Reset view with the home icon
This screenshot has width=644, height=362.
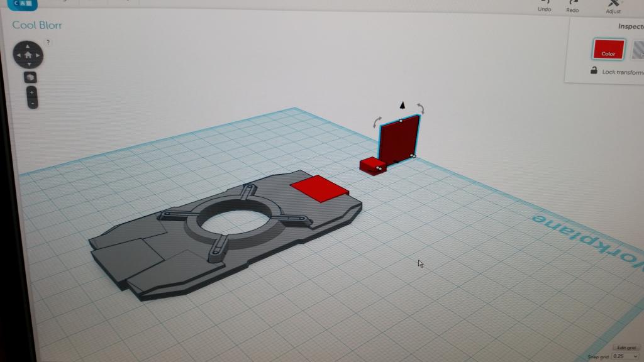click(28, 55)
